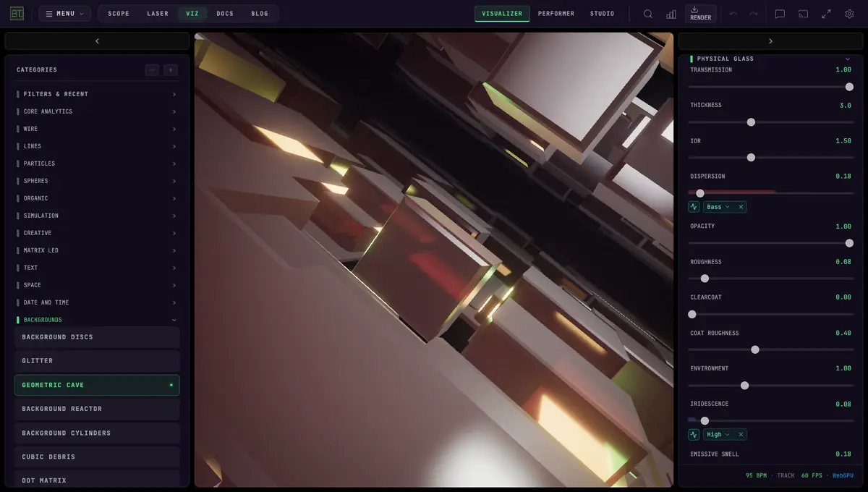This screenshot has width=868, height=492.
Task: Click the visualizer preview canvas
Action: (x=434, y=260)
